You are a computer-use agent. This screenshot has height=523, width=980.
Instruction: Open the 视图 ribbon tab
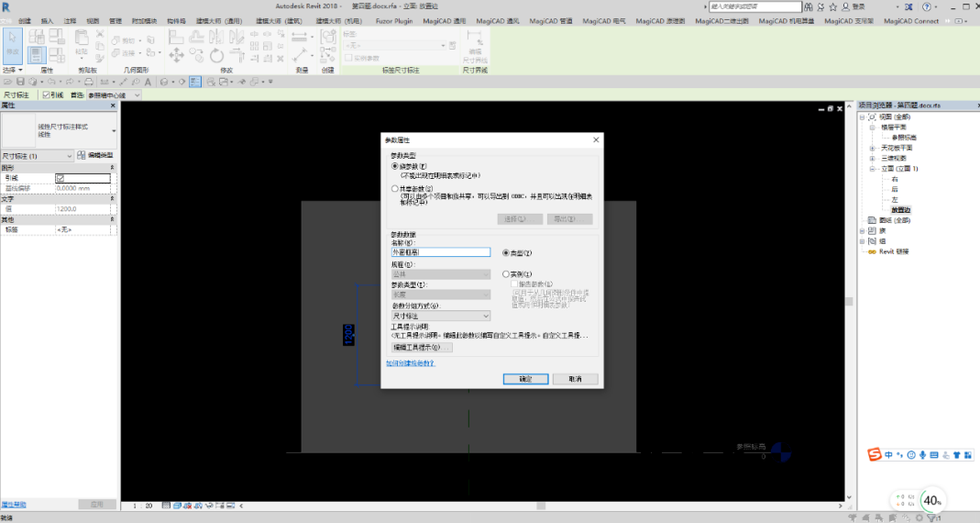tap(93, 21)
